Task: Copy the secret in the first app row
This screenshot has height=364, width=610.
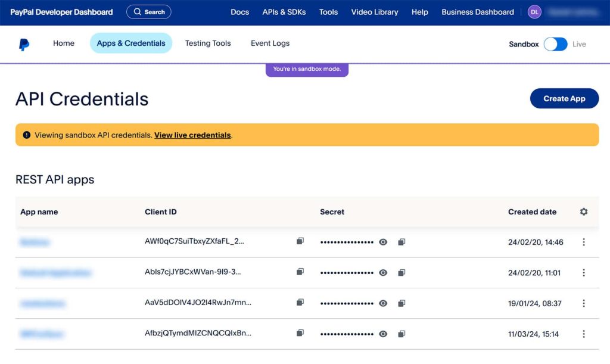Action: click(x=402, y=242)
